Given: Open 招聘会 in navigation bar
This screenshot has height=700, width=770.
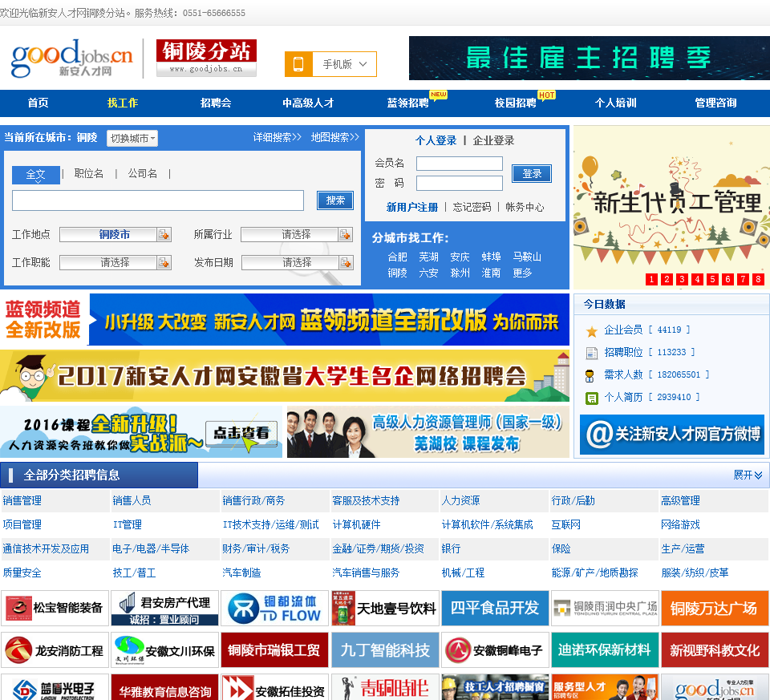Looking at the screenshot, I should pyautogui.click(x=216, y=103).
